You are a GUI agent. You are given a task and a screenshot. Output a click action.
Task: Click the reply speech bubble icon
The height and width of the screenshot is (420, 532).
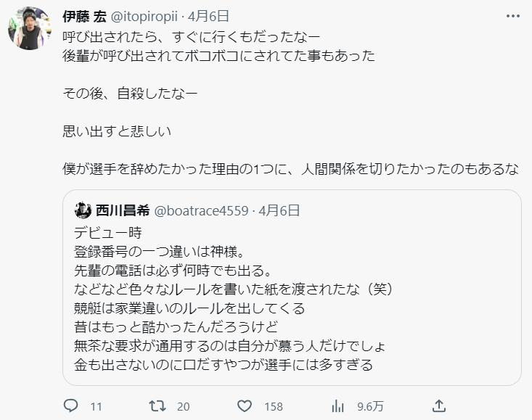click(71, 405)
